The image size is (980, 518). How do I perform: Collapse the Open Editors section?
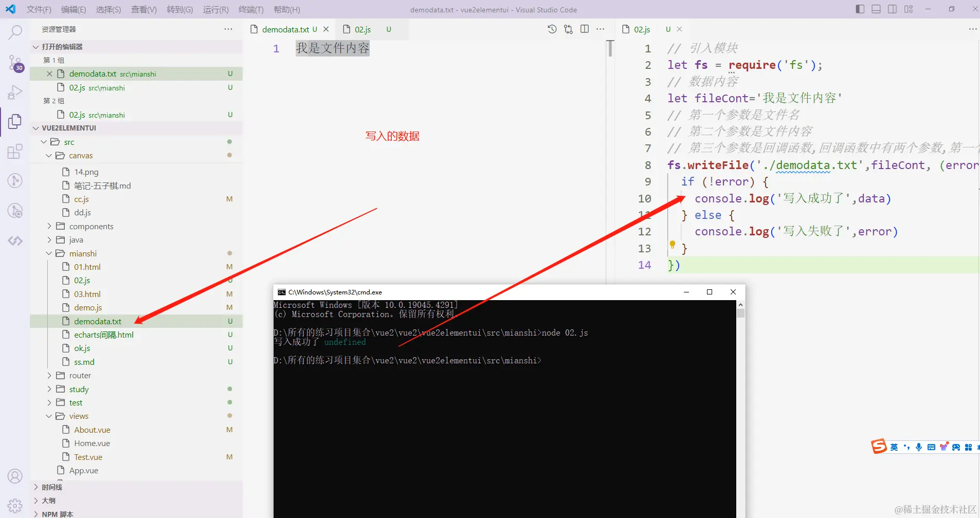(x=136, y=47)
